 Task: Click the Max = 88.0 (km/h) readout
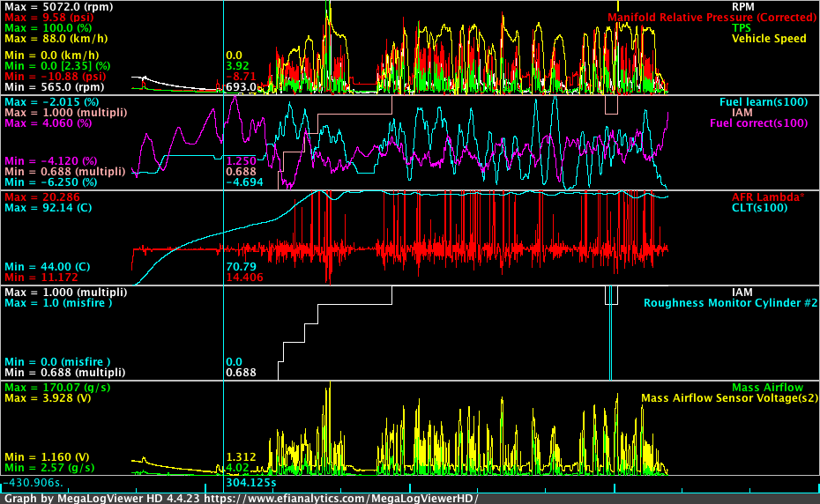tap(56, 38)
